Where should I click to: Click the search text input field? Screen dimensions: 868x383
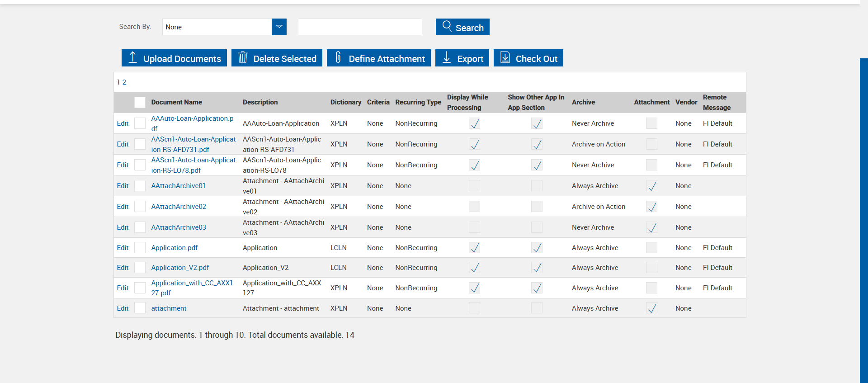(360, 27)
